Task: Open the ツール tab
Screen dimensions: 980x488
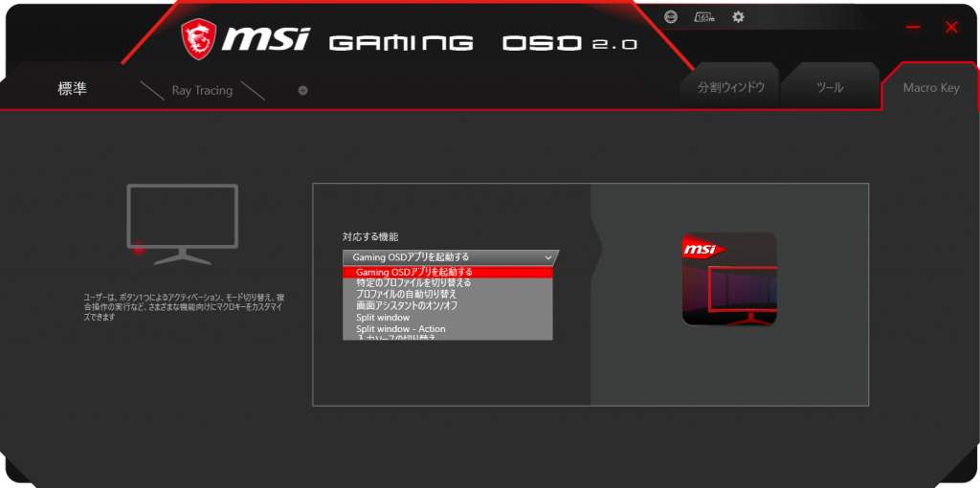Action: [830, 87]
